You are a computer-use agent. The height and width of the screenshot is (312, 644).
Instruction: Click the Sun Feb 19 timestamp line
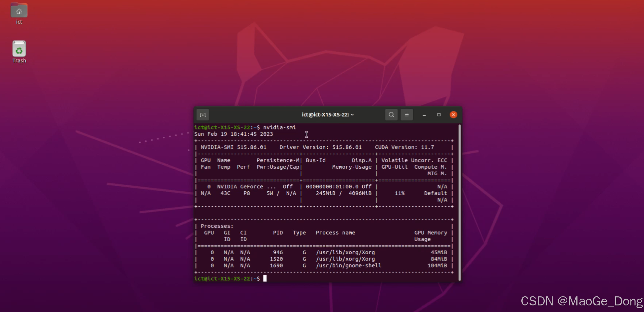pos(233,134)
